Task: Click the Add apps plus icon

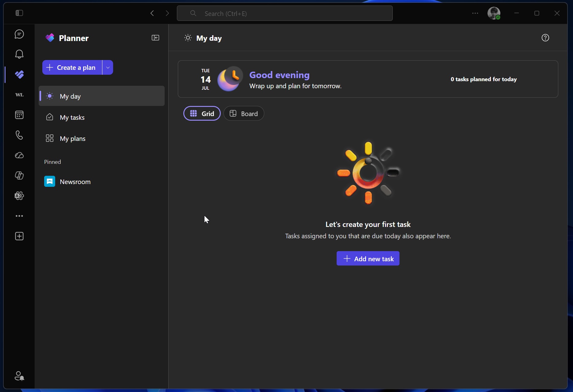Action: tap(19, 236)
